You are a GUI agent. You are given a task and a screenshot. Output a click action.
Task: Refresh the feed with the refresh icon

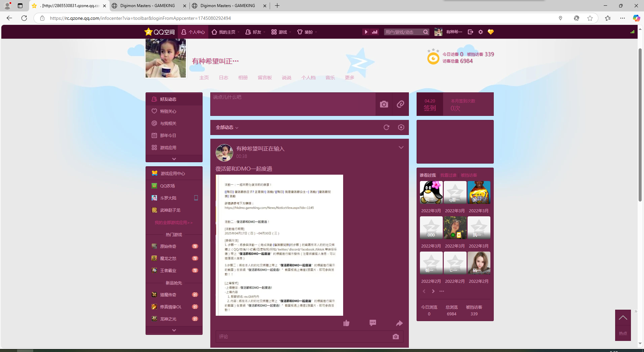pyautogui.click(x=386, y=127)
